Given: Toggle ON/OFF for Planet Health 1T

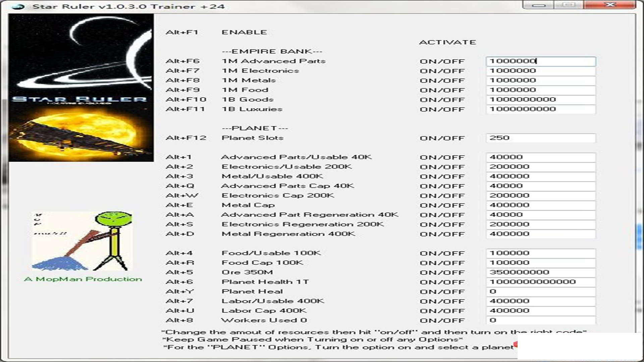Looking at the screenshot, I should tap(442, 282).
